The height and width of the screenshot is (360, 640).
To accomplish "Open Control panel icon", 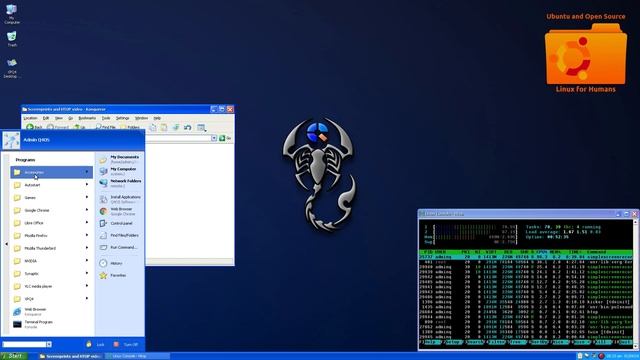I will tap(103, 223).
